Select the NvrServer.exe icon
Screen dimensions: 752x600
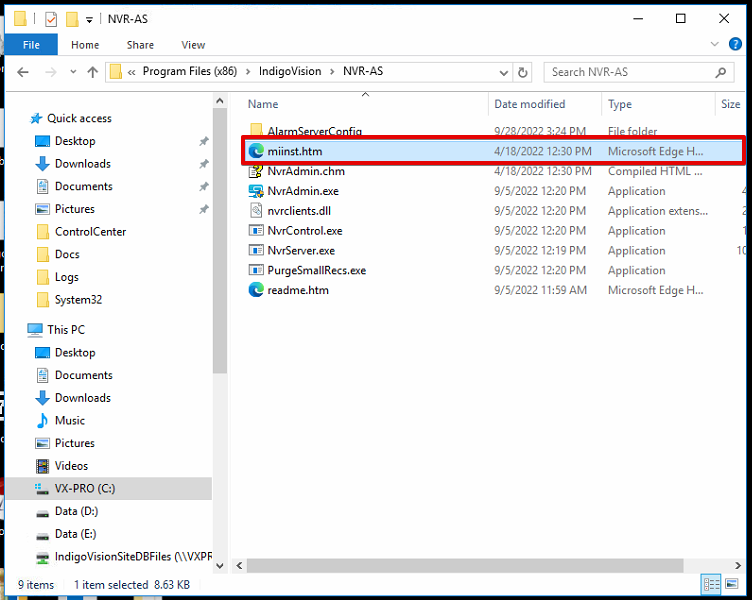pyautogui.click(x=256, y=250)
